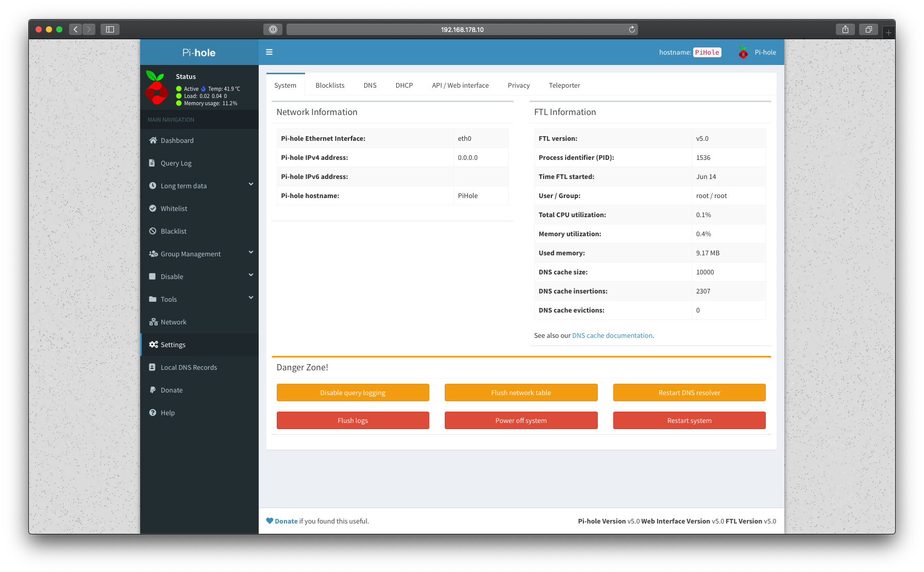Select the API / Web interface tab

[460, 85]
